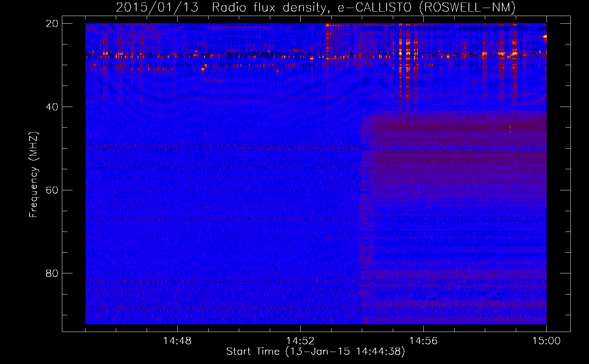Click the '14:52' time tick label
Screen dimensions: 589x364
coord(300,341)
